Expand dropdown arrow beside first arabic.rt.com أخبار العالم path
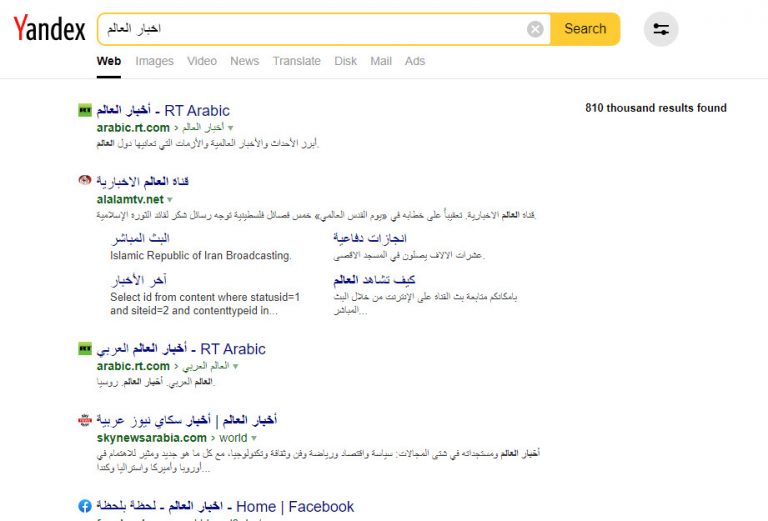This screenshot has height=521, width=768. click(x=231, y=128)
